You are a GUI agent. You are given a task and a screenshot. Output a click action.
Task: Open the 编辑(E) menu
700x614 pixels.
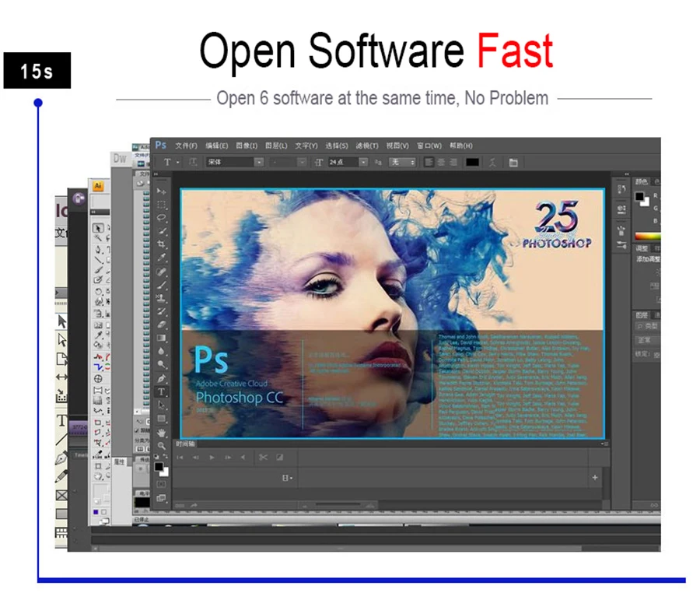point(216,146)
